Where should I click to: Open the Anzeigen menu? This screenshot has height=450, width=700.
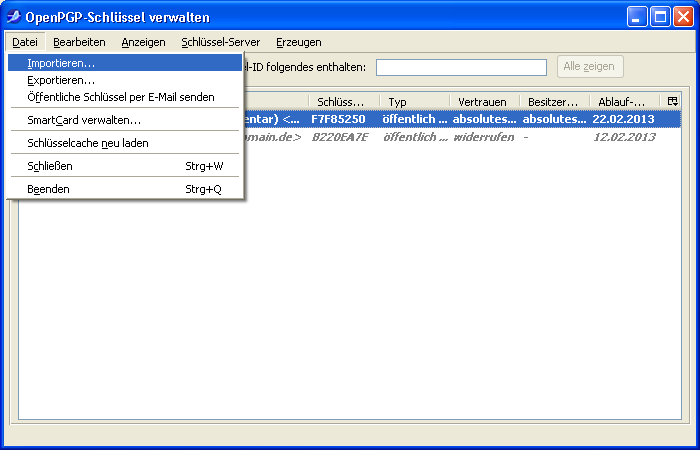143,42
